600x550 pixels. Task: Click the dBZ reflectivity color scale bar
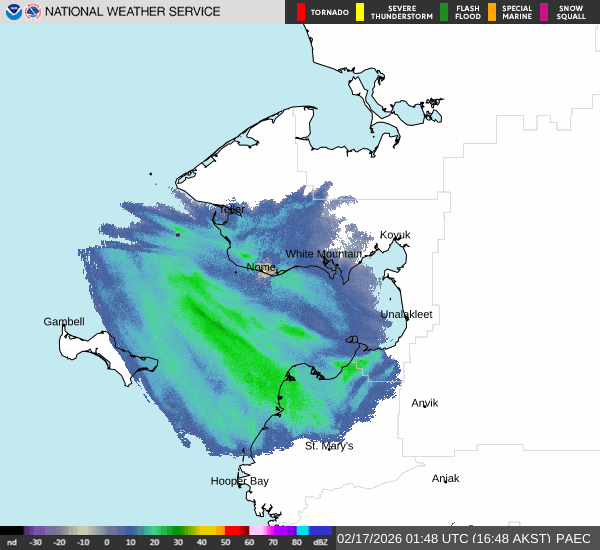(166, 531)
